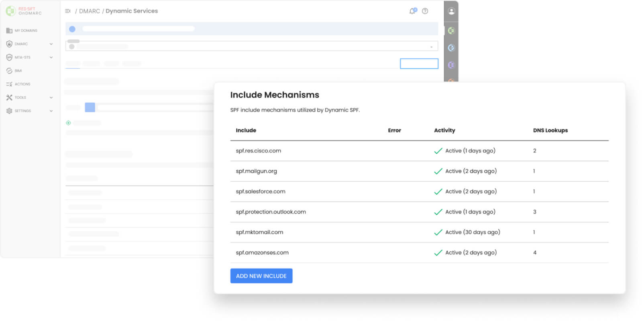
Task: Select the spf.mktomail.com include entry
Action: point(259,232)
